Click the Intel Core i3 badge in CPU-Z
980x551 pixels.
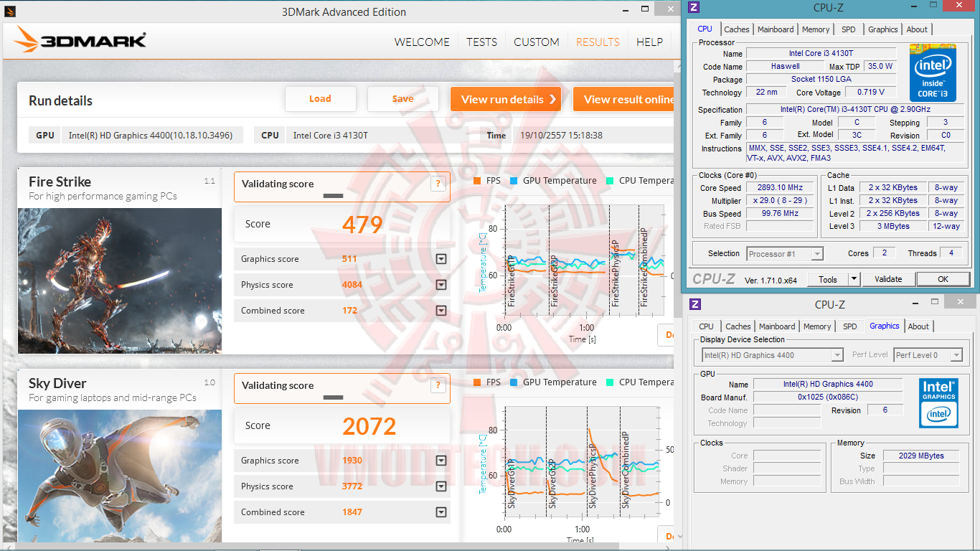tap(933, 73)
